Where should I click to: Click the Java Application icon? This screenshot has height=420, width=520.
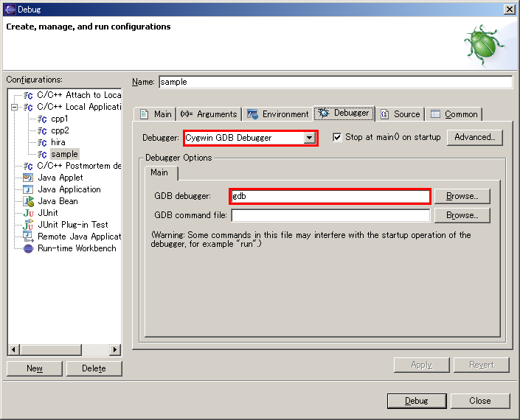28,189
